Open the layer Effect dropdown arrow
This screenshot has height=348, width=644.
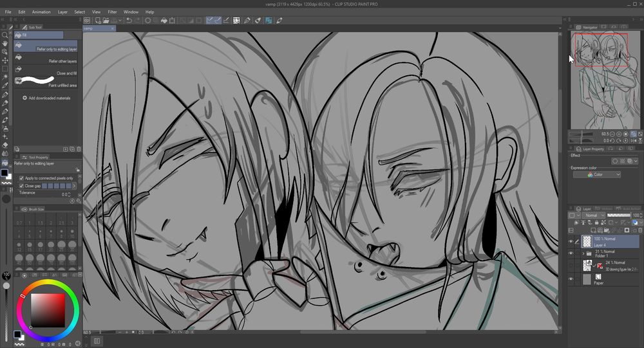click(636, 161)
